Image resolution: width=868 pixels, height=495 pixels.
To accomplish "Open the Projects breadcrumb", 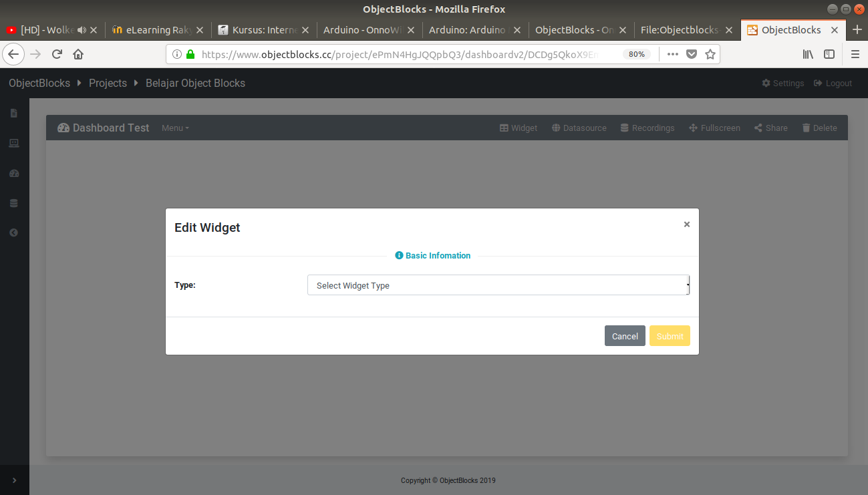I will point(108,84).
